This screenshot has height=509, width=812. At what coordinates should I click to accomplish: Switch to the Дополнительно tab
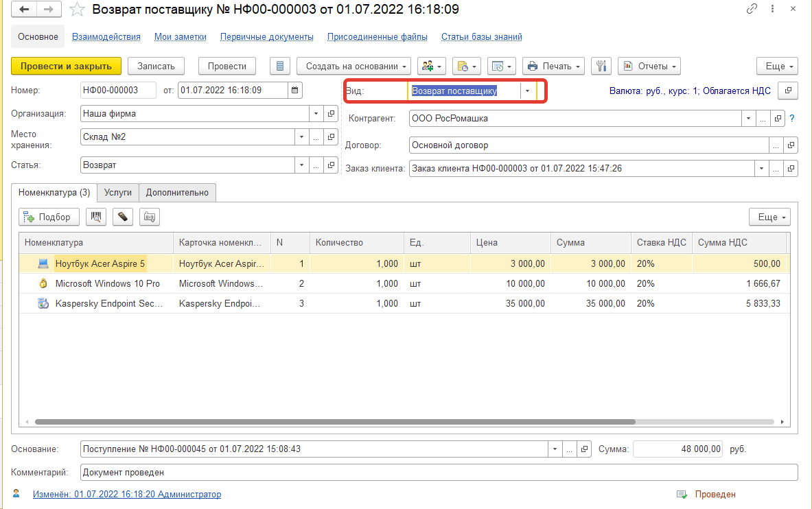tap(177, 193)
